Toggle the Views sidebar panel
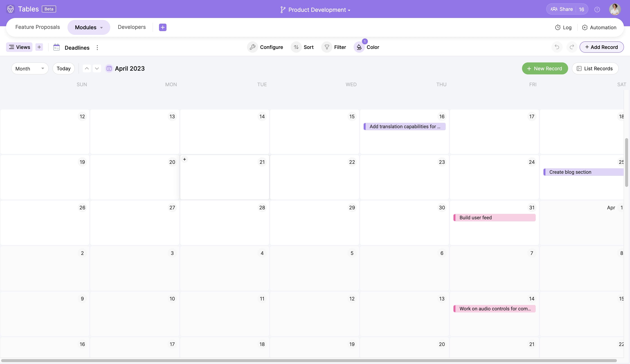The height and width of the screenshot is (364, 630). click(x=19, y=47)
